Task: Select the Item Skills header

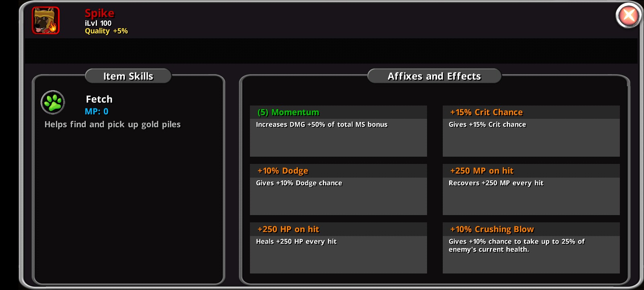Action: (128, 76)
